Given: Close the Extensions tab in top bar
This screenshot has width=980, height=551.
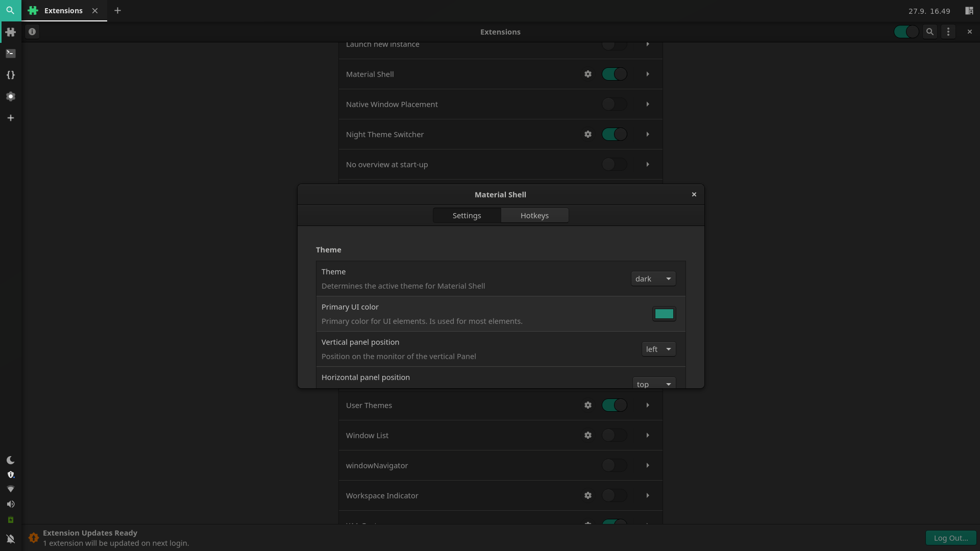Looking at the screenshot, I should [95, 11].
